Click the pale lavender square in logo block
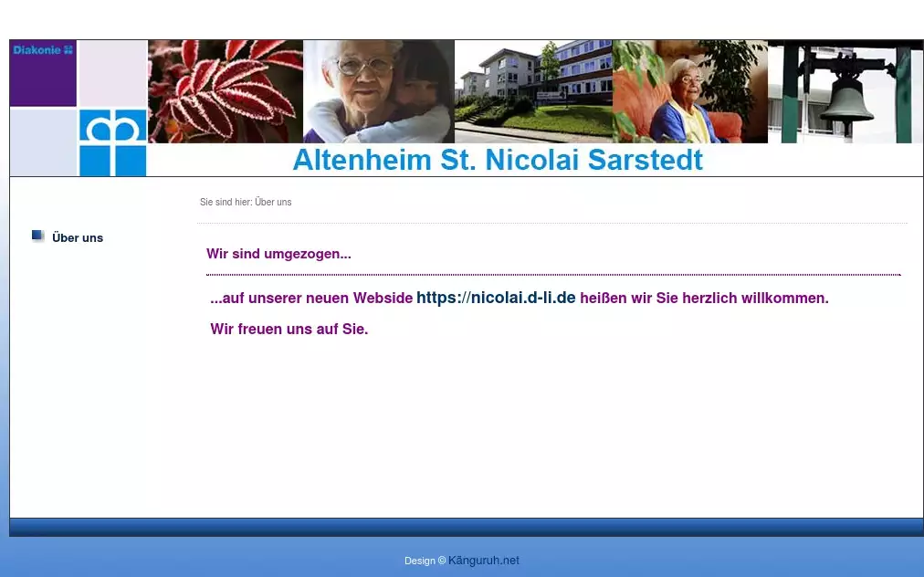 tap(112, 73)
